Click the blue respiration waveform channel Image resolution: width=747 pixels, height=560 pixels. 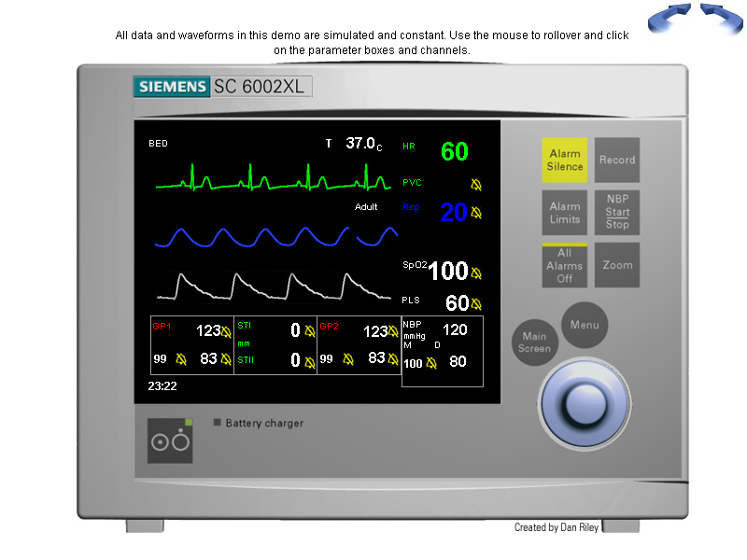[276, 237]
